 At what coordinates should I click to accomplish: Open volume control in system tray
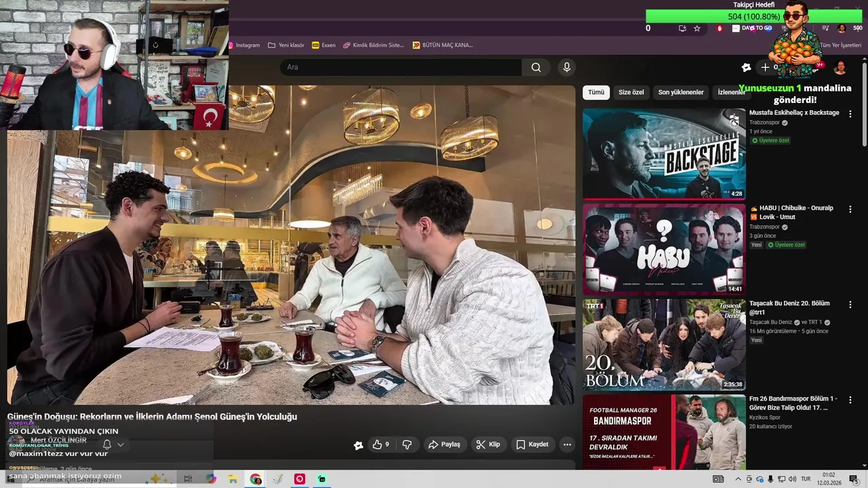(x=792, y=479)
